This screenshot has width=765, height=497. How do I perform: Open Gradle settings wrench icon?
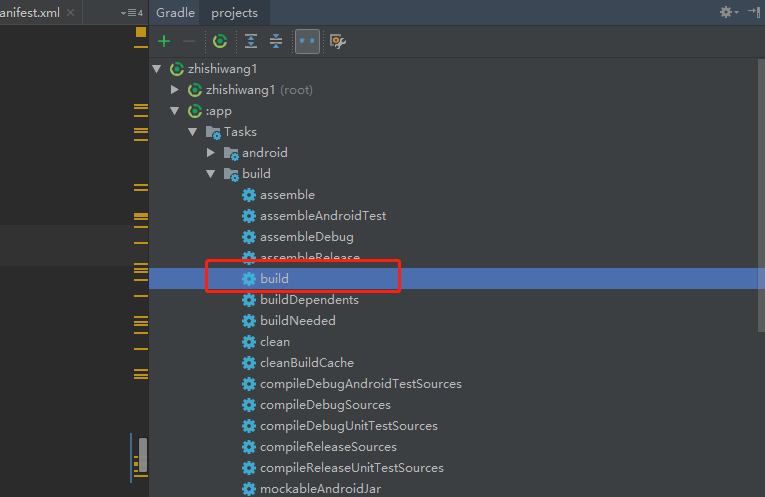point(338,41)
